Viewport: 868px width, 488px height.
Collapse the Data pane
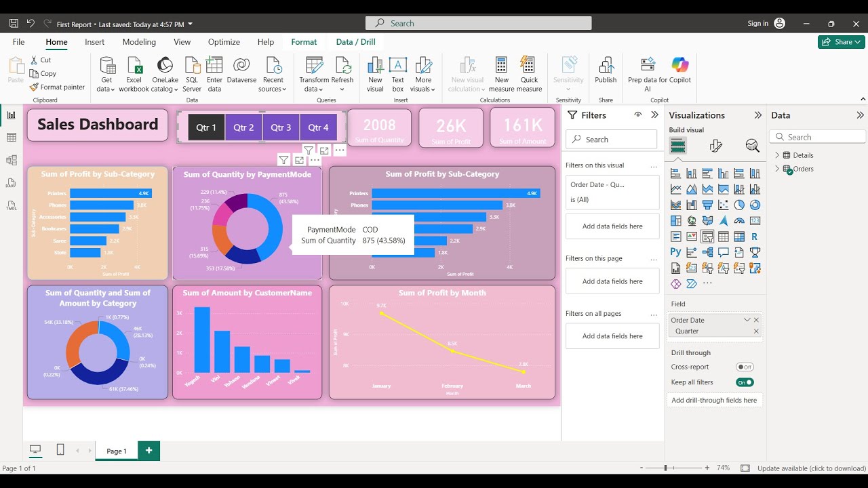pos(860,115)
